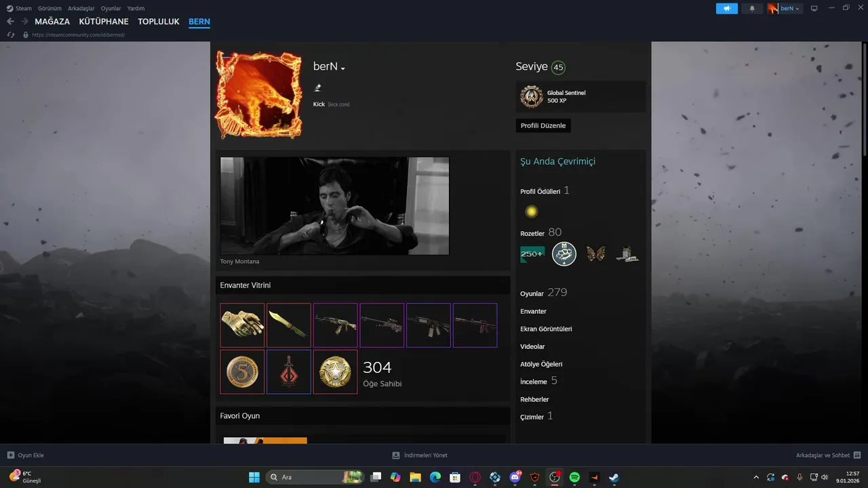Open the Ekran Görüntüleri link
868x488 pixels.
point(546,329)
